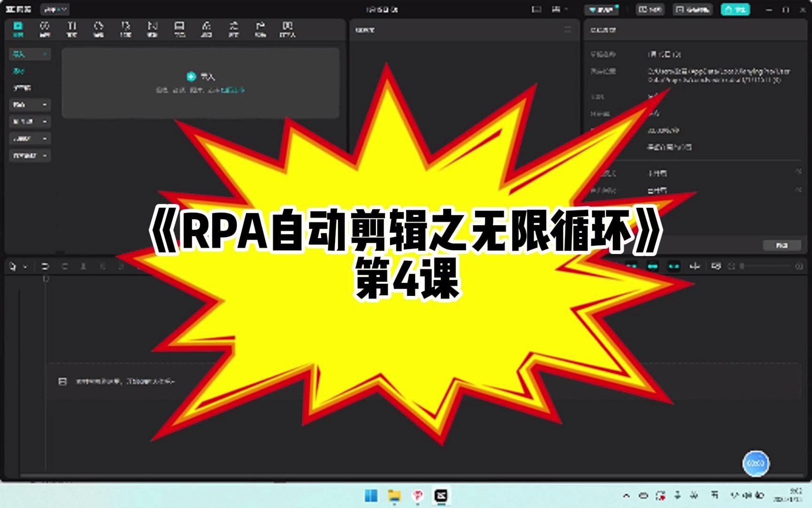
Task: Select the Split tool in the timeline toolbar
Action: [x=84, y=267]
